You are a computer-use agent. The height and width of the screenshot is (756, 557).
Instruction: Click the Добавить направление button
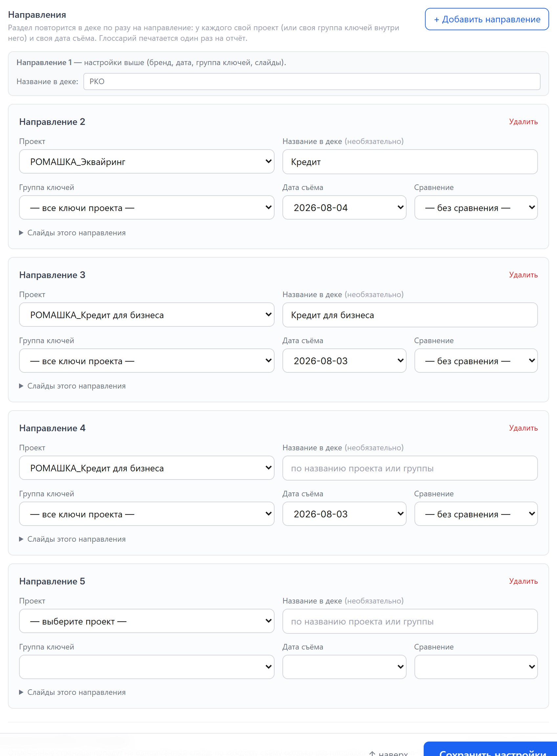[486, 19]
